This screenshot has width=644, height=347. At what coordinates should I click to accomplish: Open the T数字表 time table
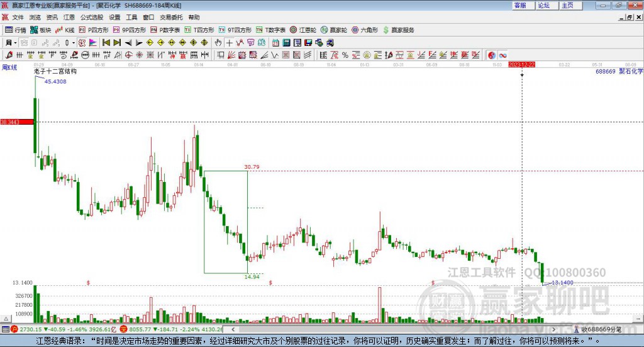click(x=270, y=30)
